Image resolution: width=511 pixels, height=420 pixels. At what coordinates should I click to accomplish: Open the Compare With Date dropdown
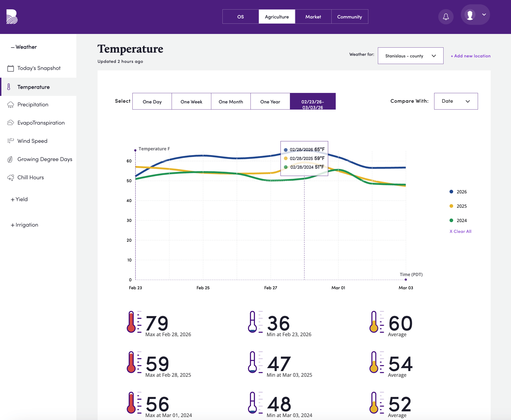456,101
